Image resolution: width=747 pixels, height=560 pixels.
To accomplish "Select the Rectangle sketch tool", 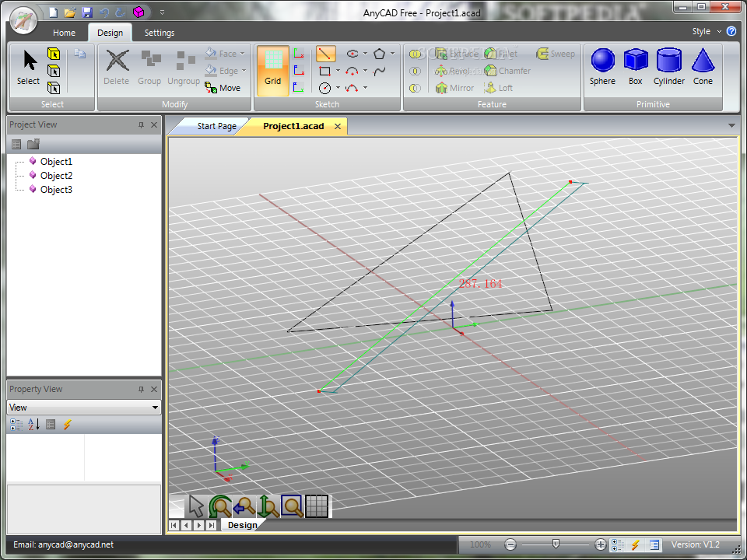I will 325,71.
